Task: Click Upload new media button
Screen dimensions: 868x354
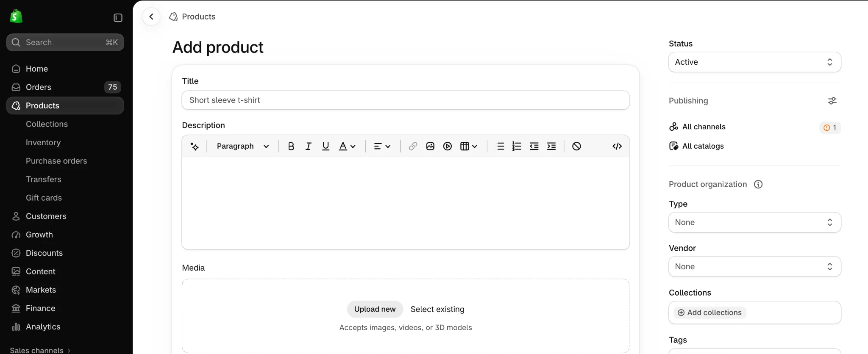Action: click(x=375, y=309)
